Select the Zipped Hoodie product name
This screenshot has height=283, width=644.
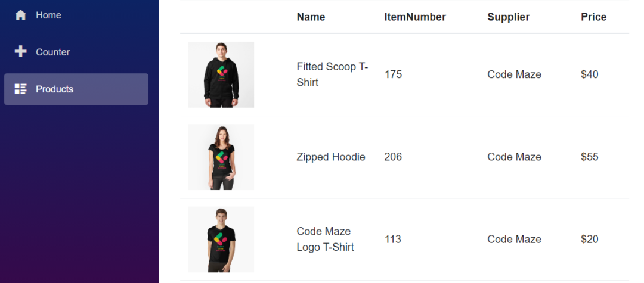coord(330,157)
